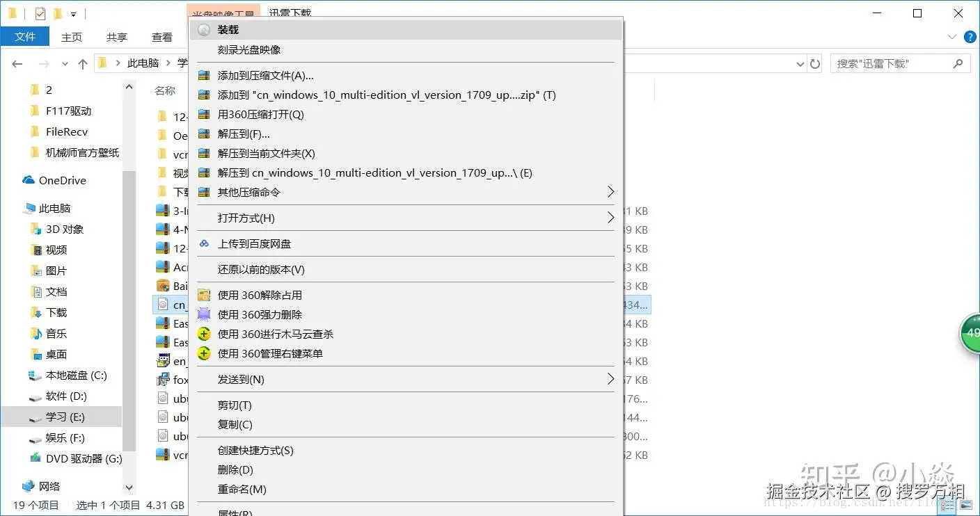Choose 使用 360强力删除
980x516 pixels.
click(x=406, y=315)
